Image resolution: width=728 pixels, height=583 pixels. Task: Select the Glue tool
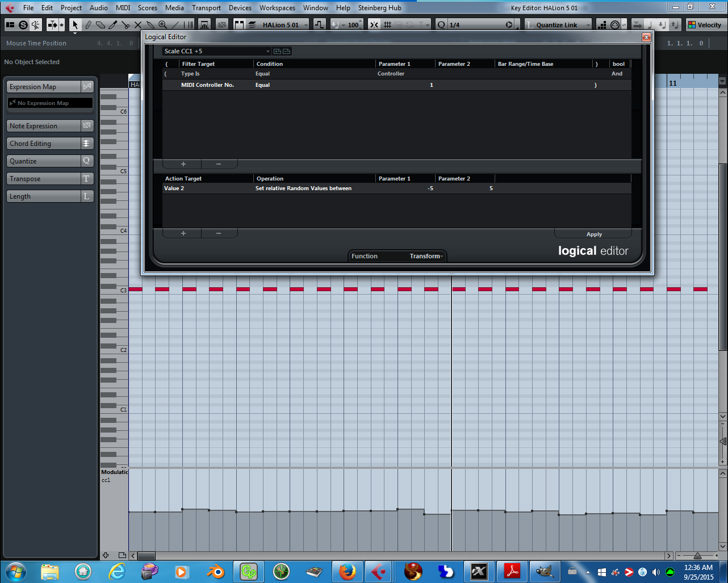click(150, 25)
